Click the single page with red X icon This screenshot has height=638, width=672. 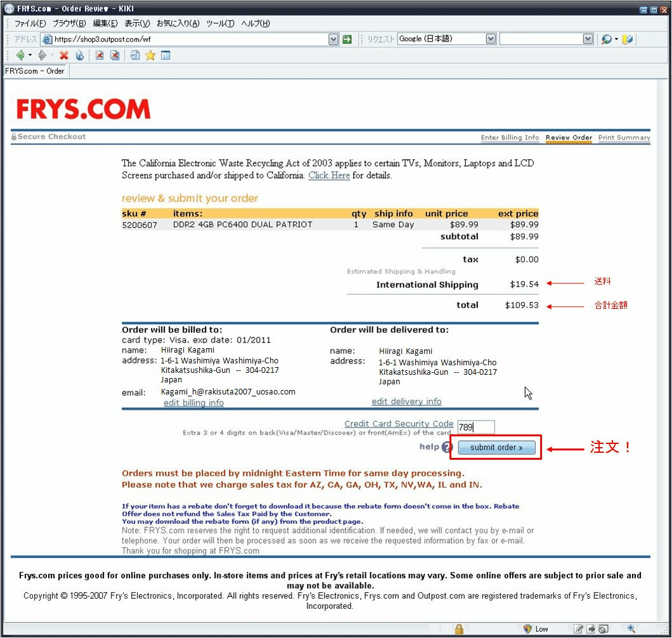pos(100,55)
